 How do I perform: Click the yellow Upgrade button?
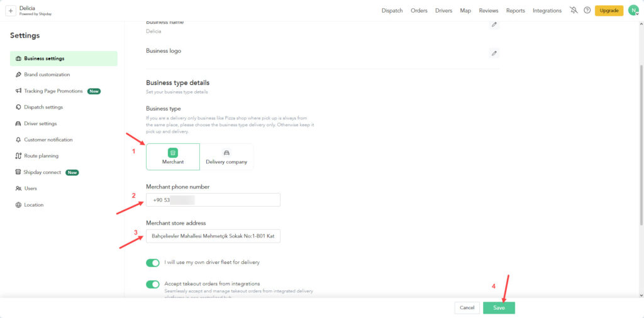coord(609,11)
